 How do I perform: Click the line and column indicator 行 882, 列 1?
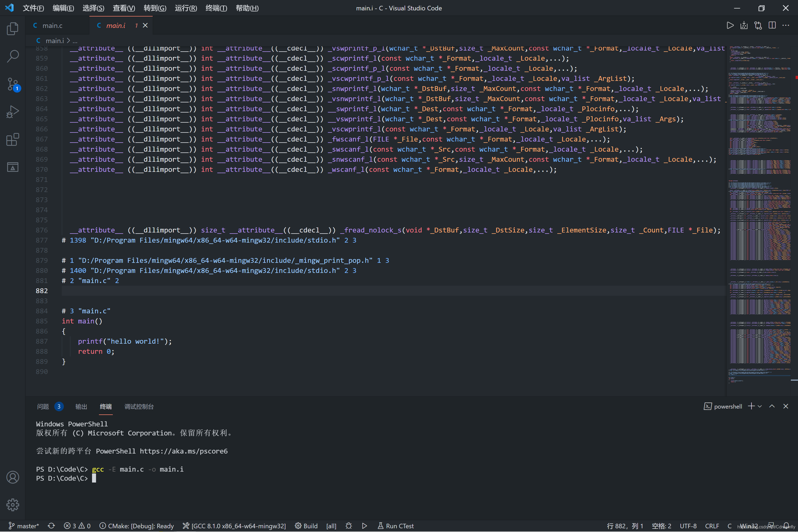click(625, 526)
